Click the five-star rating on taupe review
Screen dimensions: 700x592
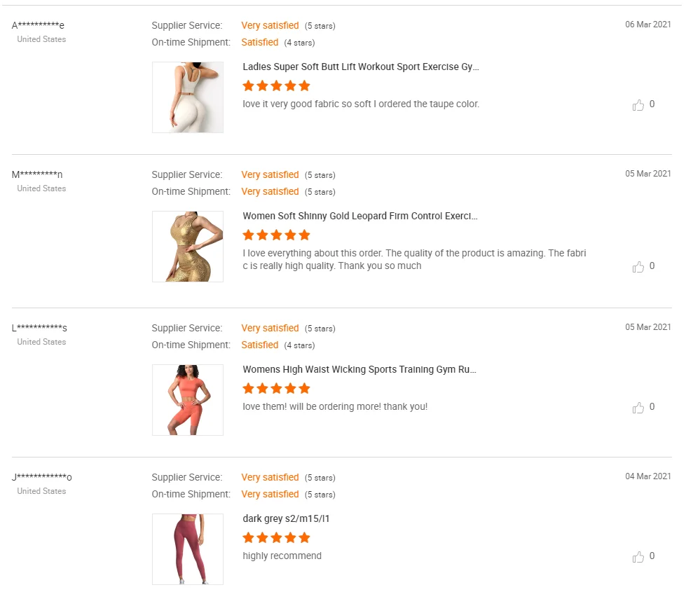point(276,86)
